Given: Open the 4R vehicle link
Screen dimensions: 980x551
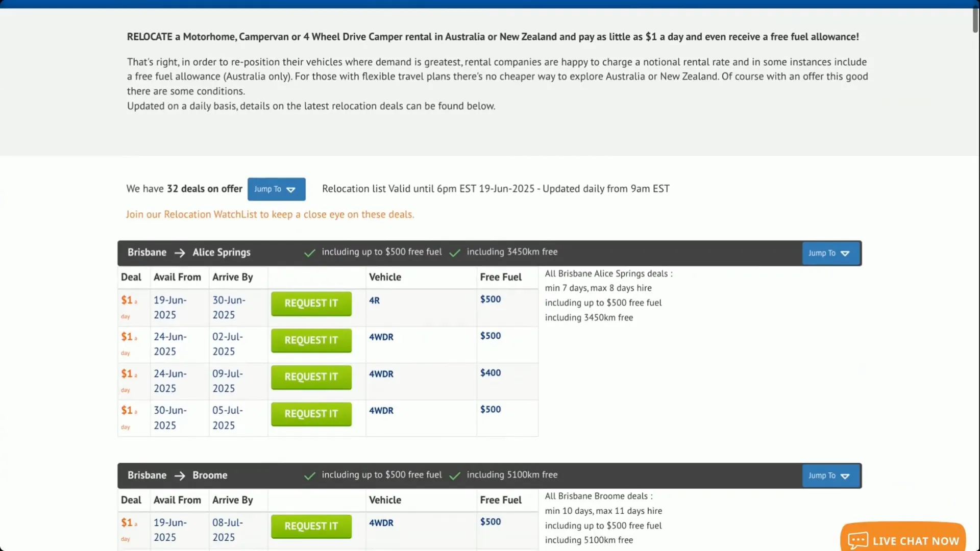Looking at the screenshot, I should pyautogui.click(x=374, y=300).
